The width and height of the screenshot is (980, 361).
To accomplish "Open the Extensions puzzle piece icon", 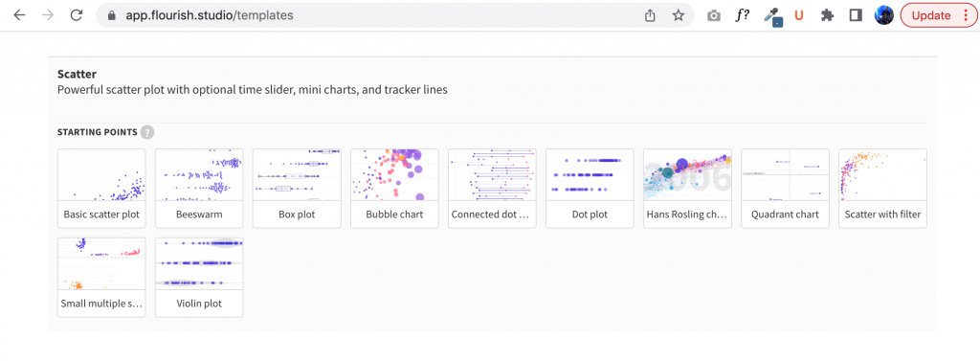I will point(827,15).
